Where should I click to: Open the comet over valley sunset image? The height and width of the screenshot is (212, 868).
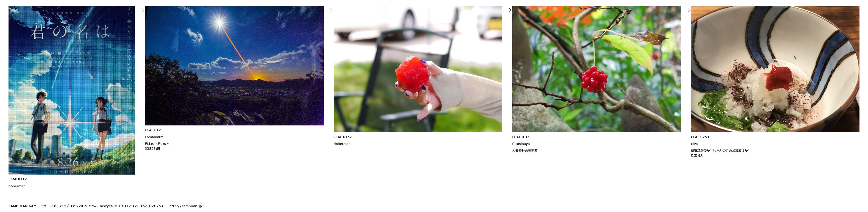[x=234, y=66]
